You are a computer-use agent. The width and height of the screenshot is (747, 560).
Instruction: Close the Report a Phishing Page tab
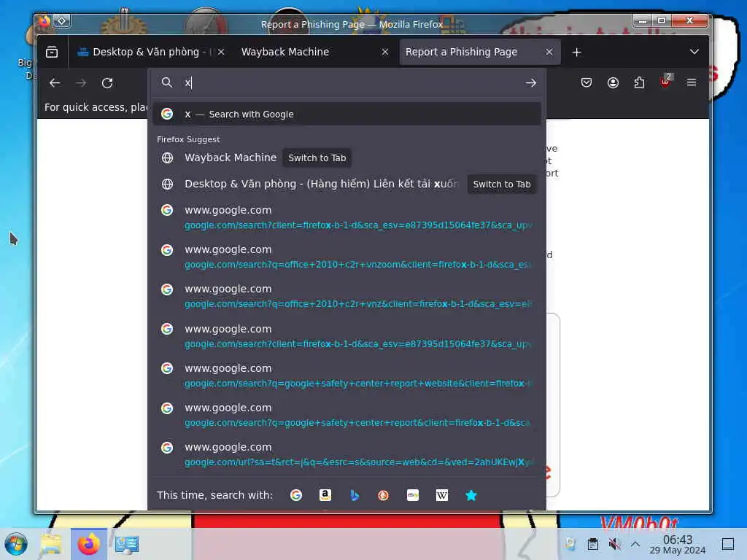tap(549, 52)
